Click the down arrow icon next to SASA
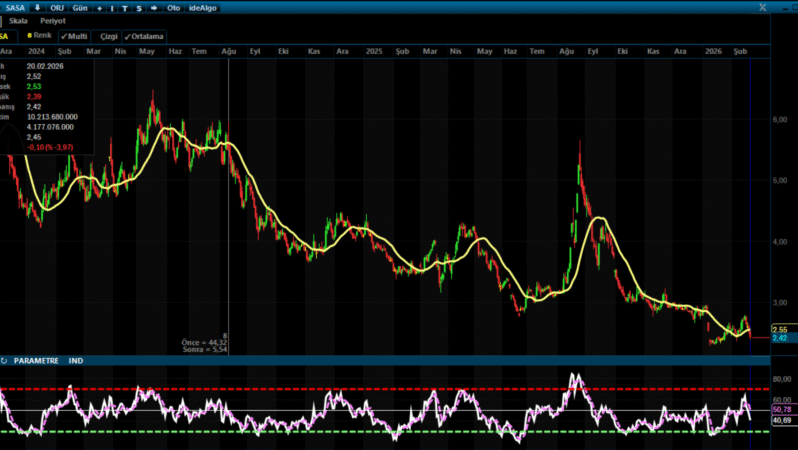Screen dimensions: 798x450 [37, 8]
